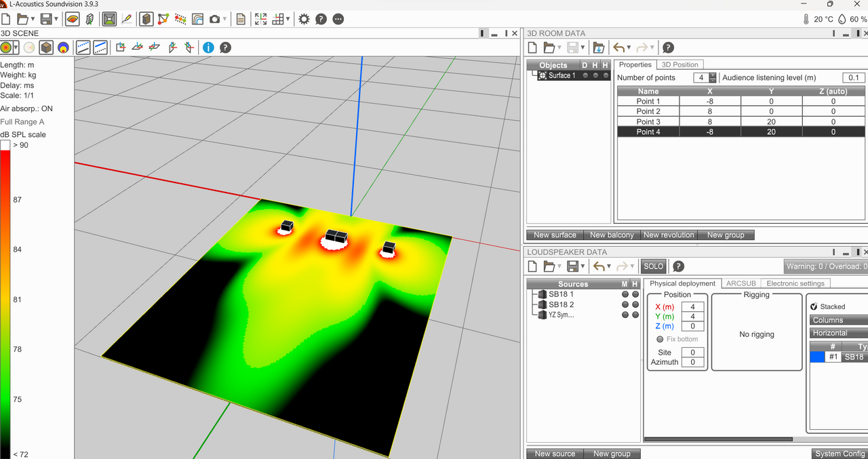Open System Config
This screenshot has width=868, height=459.
[840, 454]
